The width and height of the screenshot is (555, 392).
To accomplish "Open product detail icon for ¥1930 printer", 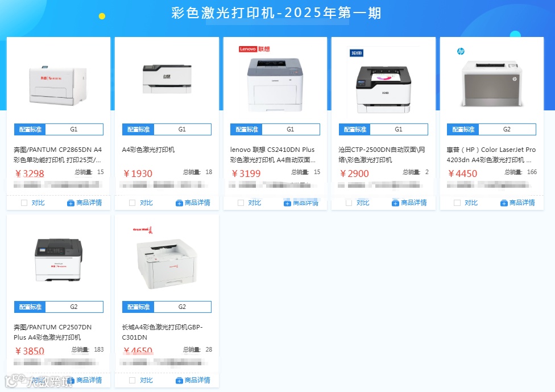I will (x=179, y=203).
